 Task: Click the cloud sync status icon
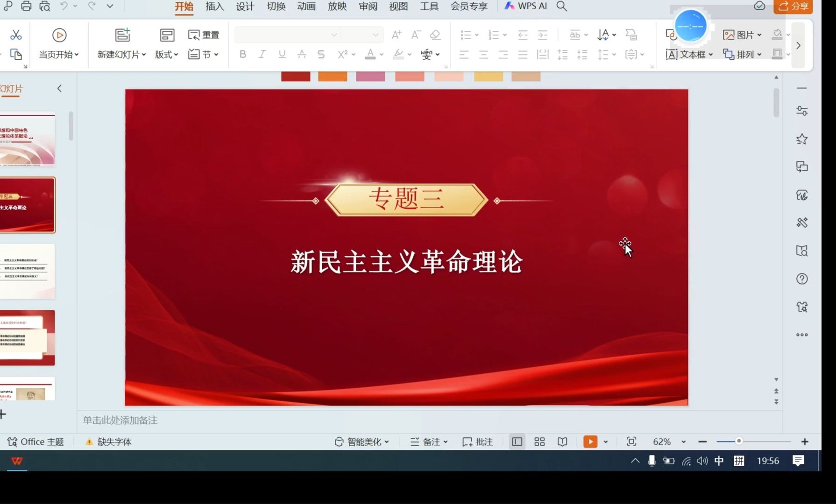(759, 6)
